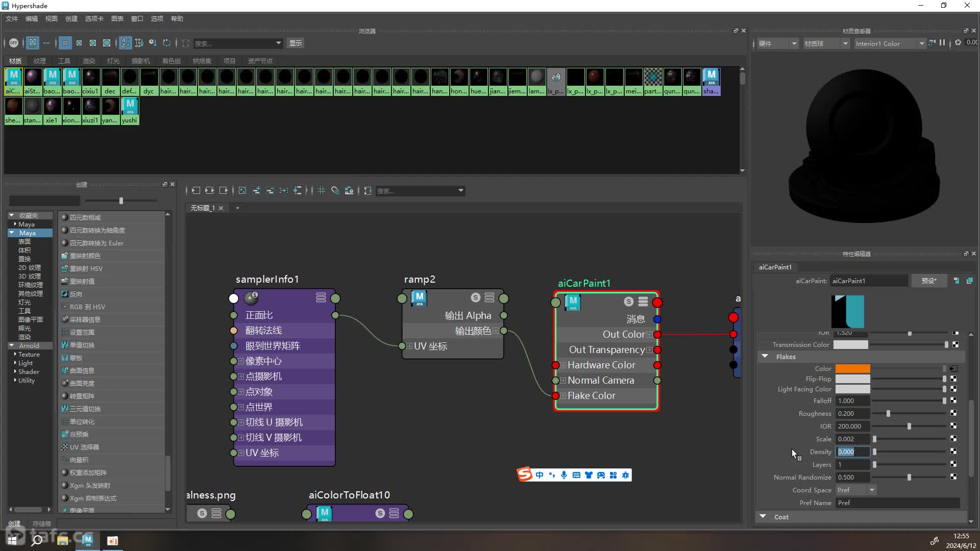
Task: Toggle the OFF swatch-render button in browser toolbar
Action: 14,43
